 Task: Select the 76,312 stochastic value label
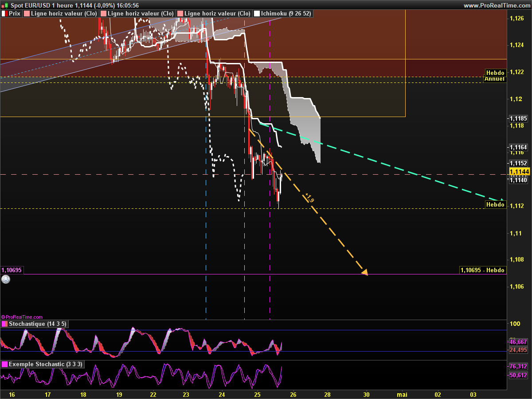[518, 367]
